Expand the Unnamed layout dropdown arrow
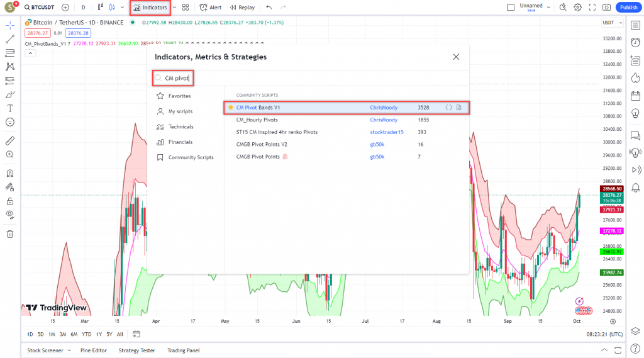The width and height of the screenshot is (644, 358). [548, 8]
